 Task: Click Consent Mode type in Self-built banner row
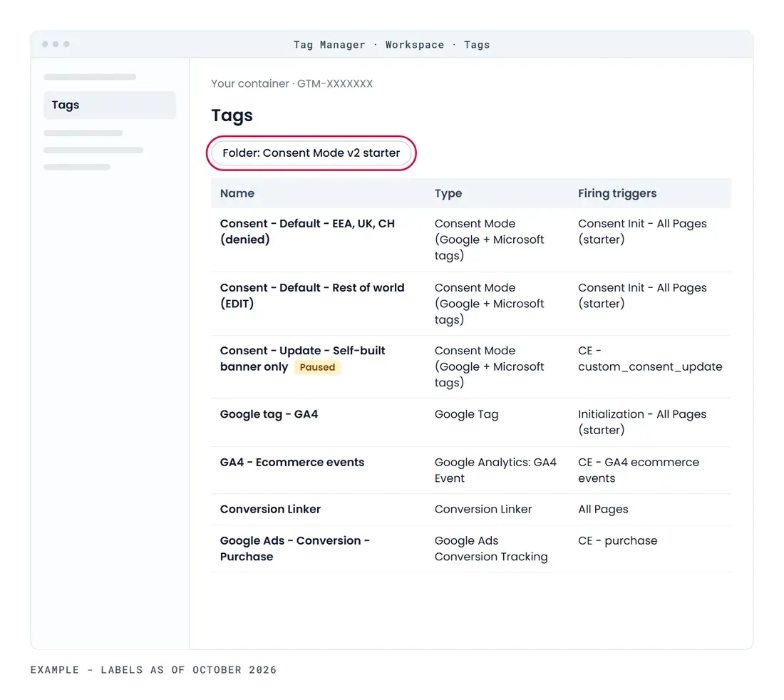click(x=489, y=366)
